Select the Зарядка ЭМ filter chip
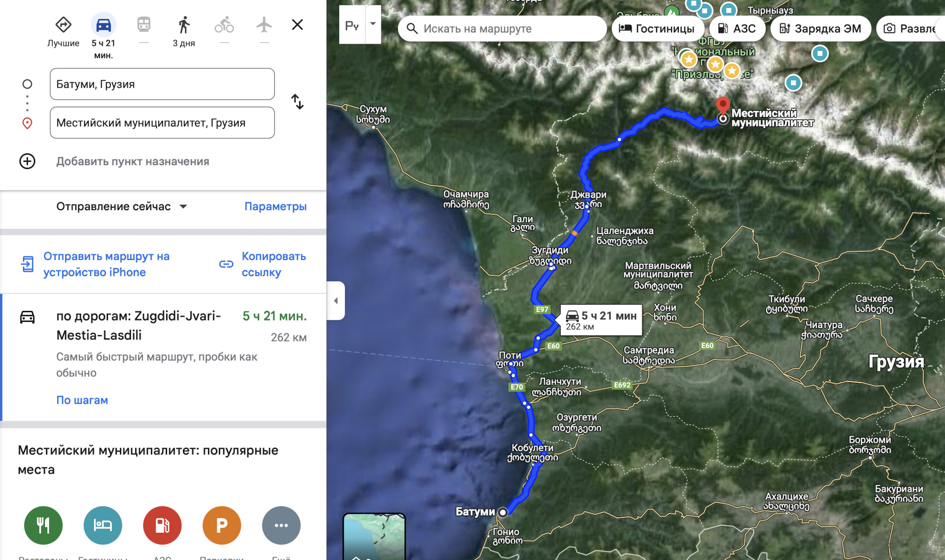The width and height of the screenshot is (945, 560). [820, 29]
